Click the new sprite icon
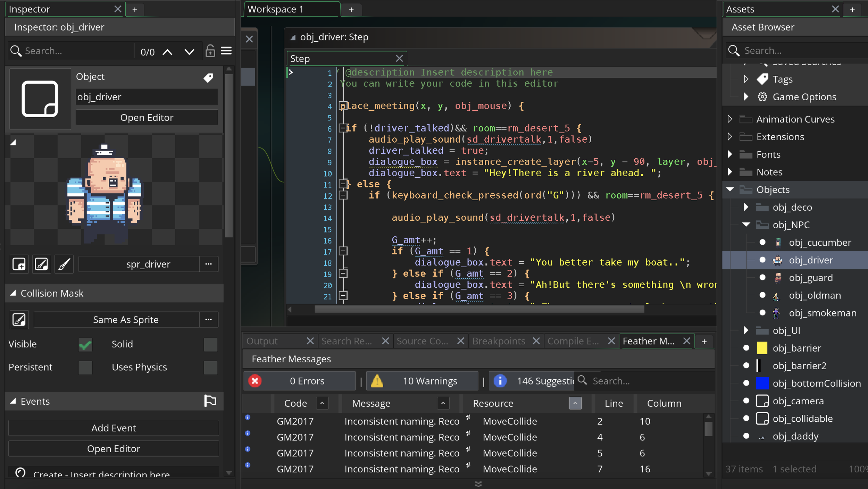Viewport: 868px width, 489px height. coord(19,264)
